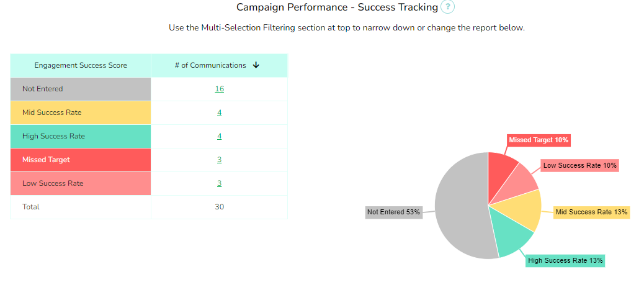644x287 pixels.
Task: Select the gray Not Entered table row label
Action: 81,89
